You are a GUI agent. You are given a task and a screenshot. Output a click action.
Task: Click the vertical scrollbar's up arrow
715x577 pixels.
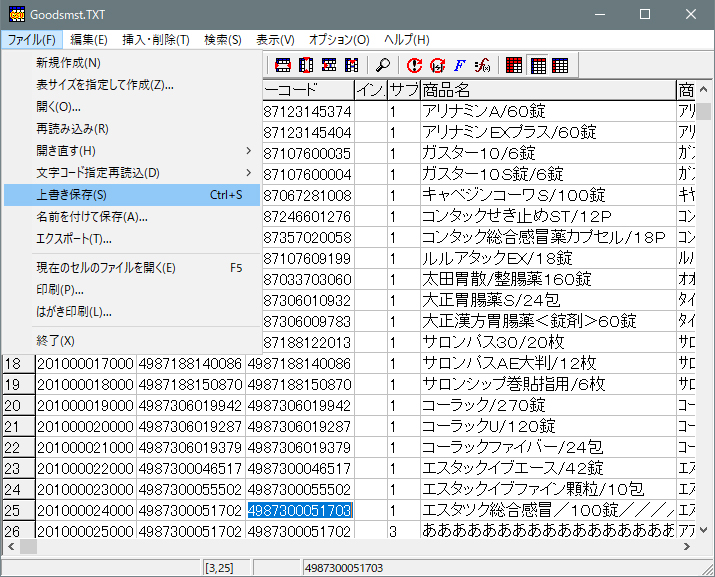[704, 111]
